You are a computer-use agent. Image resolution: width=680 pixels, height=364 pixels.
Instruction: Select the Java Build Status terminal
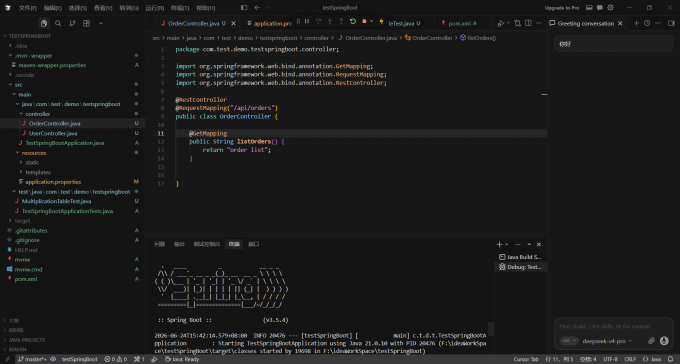click(520, 257)
